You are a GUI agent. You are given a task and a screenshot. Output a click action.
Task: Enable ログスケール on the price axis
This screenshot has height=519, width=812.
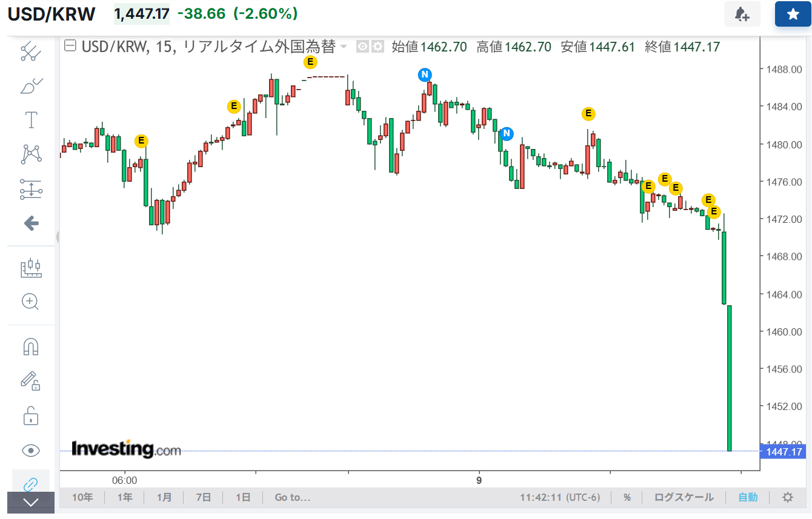(684, 497)
